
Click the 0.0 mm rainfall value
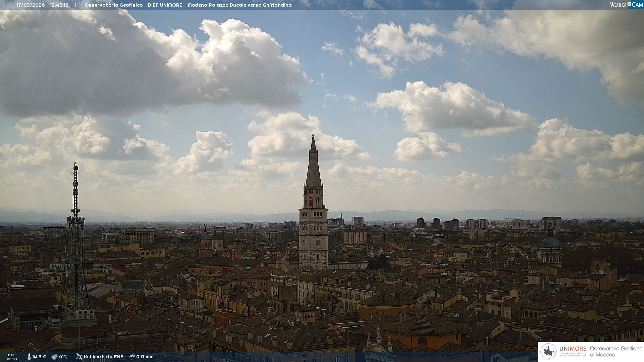pyautogui.click(x=145, y=357)
